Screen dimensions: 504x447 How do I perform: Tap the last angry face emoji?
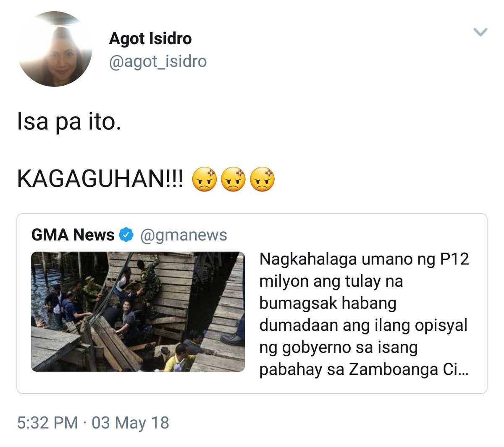[x=262, y=180]
